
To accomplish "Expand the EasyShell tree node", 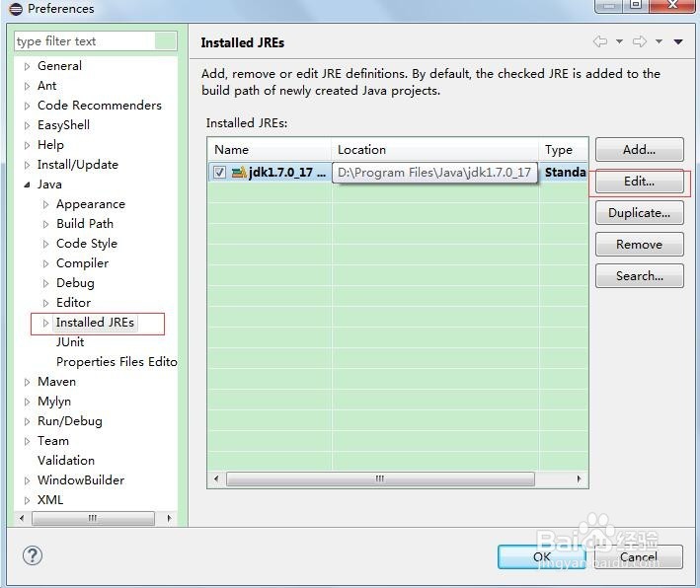I will pyautogui.click(x=27, y=126).
